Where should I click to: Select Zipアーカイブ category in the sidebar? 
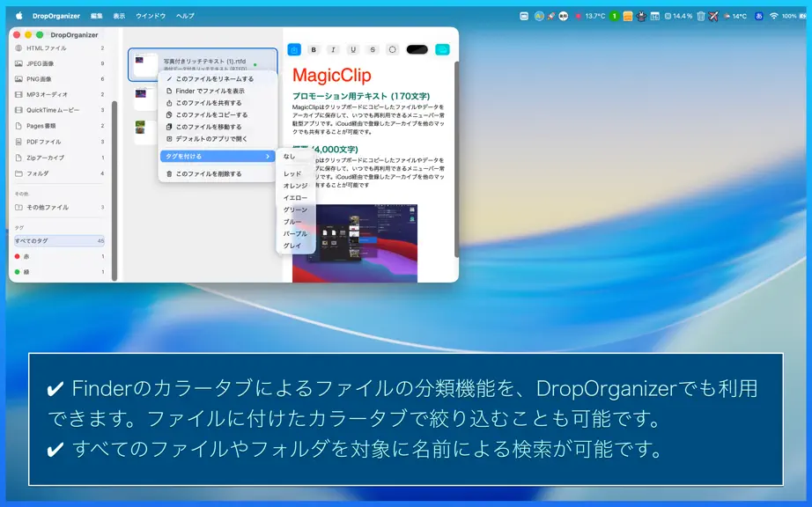(60, 158)
